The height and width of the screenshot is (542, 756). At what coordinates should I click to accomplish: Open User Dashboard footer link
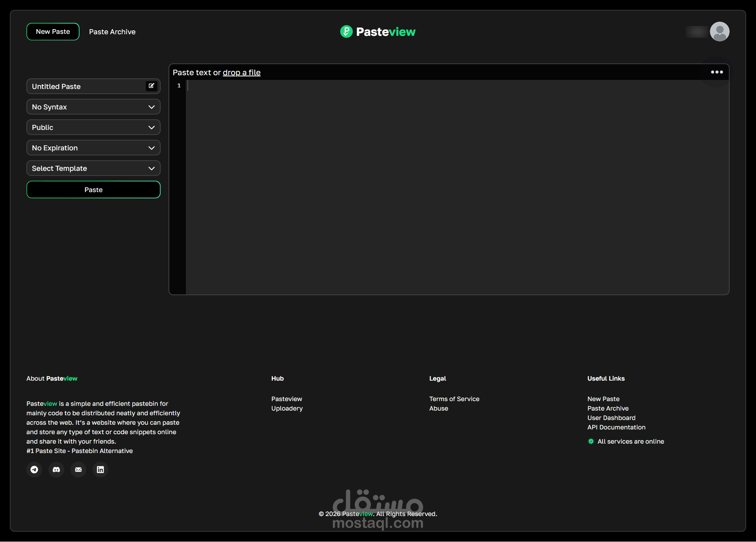pyautogui.click(x=611, y=418)
